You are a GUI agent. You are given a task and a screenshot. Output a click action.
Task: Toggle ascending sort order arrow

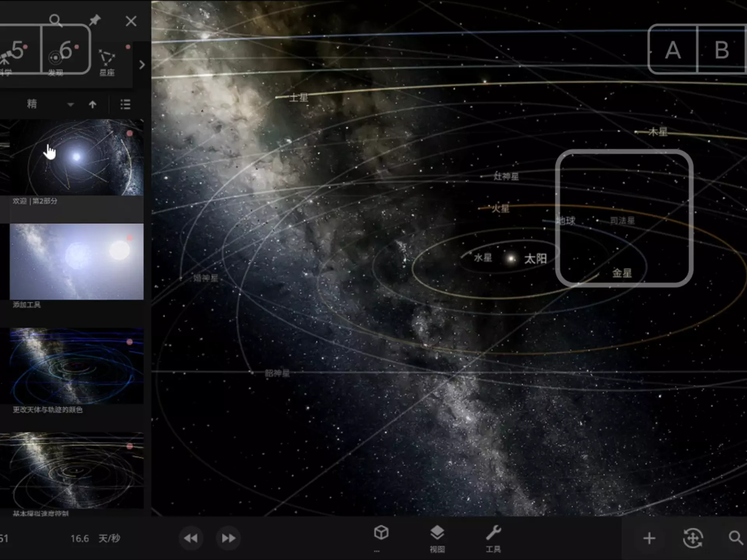(x=92, y=104)
